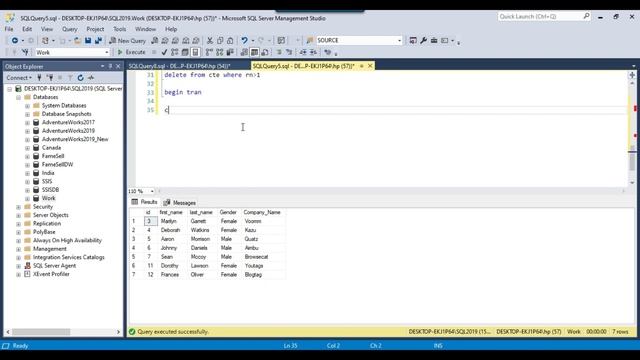Select the Results tab

(144, 202)
